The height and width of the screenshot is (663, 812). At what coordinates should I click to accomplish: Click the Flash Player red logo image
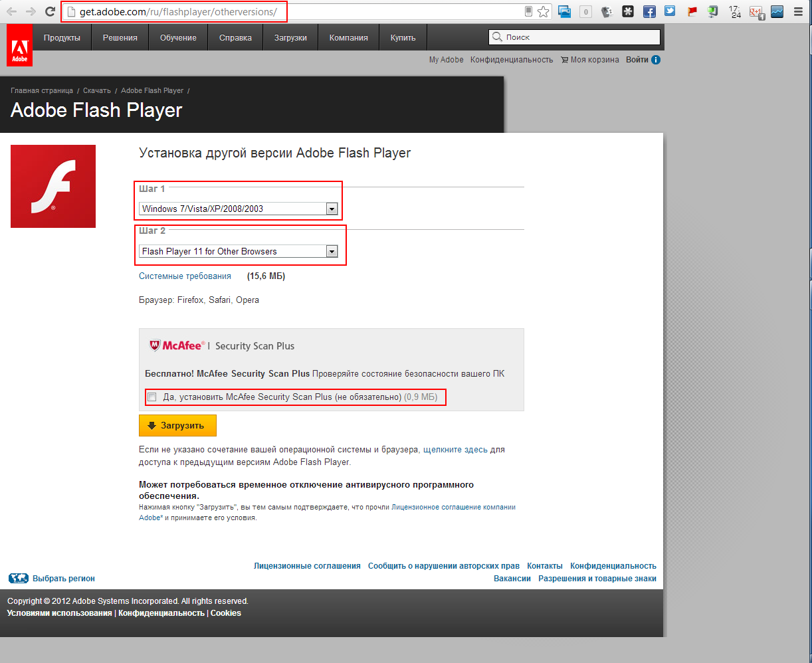53,186
